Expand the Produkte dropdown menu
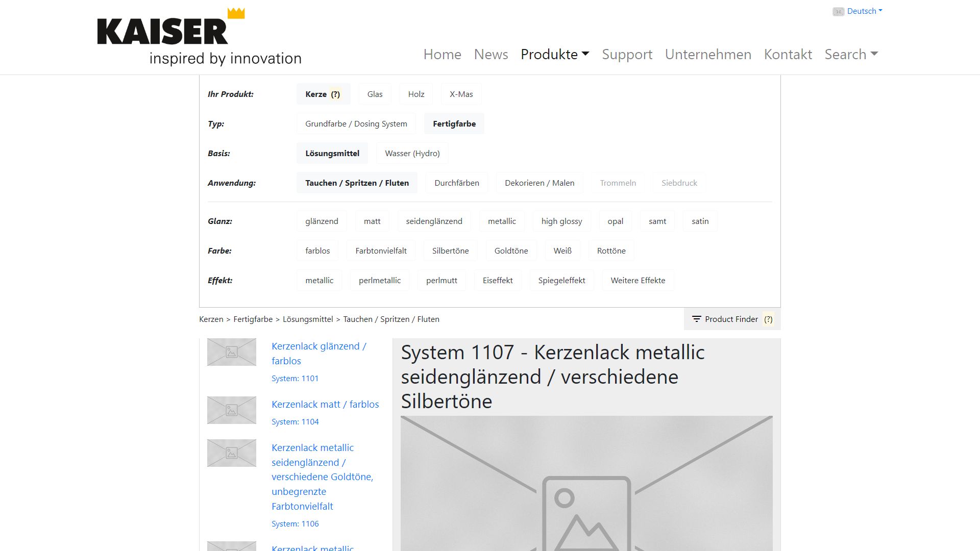The height and width of the screenshot is (551, 980). point(555,54)
